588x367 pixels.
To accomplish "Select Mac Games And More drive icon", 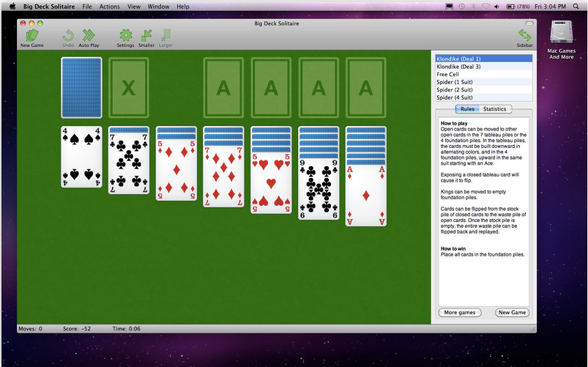I will click(x=562, y=32).
